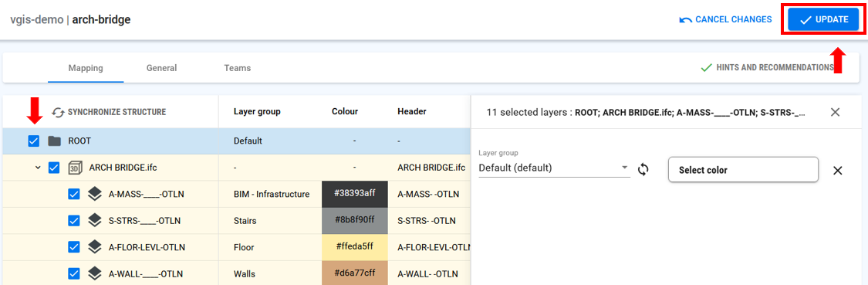The width and height of the screenshot is (868, 285).
Task: Click the #d6a77cff colour swatch
Action: (355, 273)
